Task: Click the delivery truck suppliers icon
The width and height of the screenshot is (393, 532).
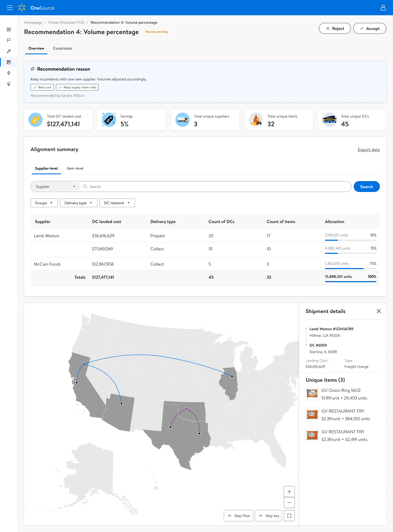Action: (183, 120)
